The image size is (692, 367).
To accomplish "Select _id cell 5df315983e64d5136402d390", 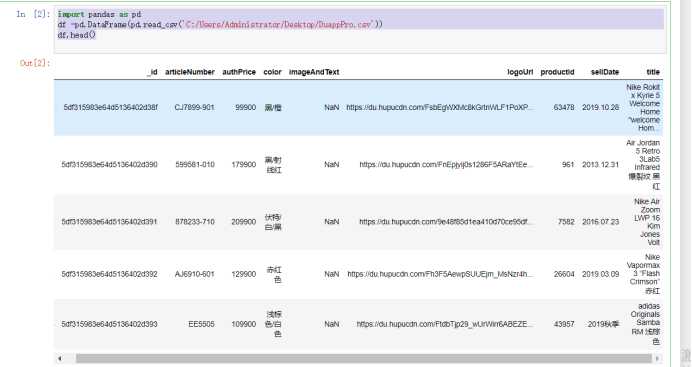I will pyautogui.click(x=109, y=165).
